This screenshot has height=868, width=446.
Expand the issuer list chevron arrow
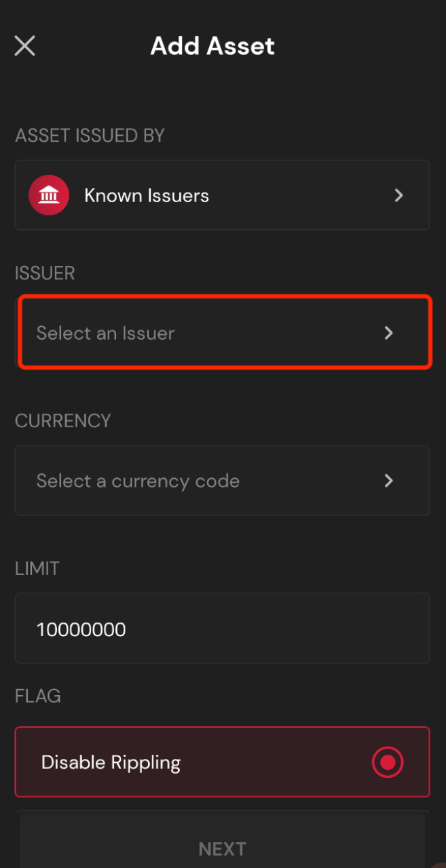(x=389, y=333)
